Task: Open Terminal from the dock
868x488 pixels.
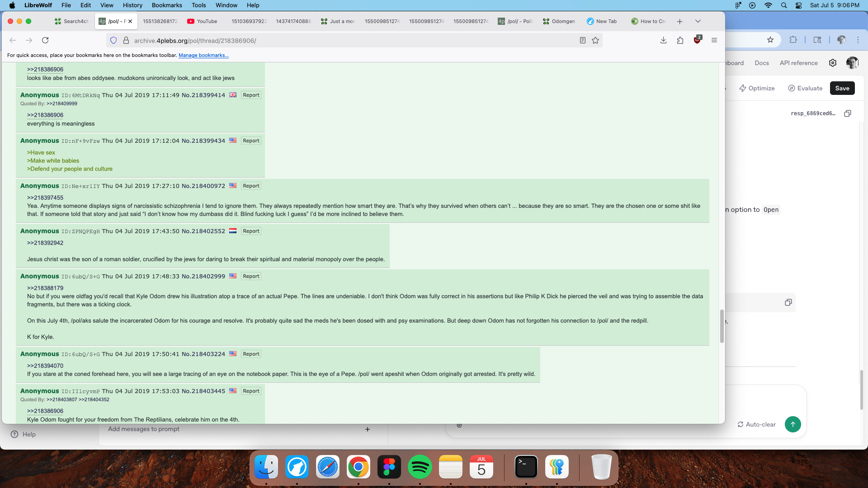Action: click(x=526, y=467)
